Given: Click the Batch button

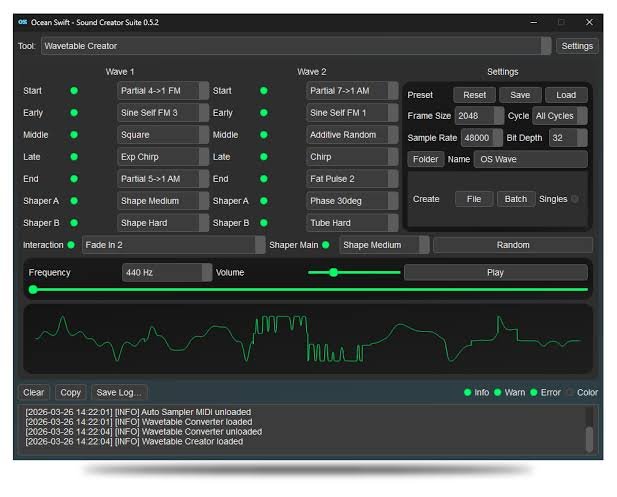Looking at the screenshot, I should (516, 199).
